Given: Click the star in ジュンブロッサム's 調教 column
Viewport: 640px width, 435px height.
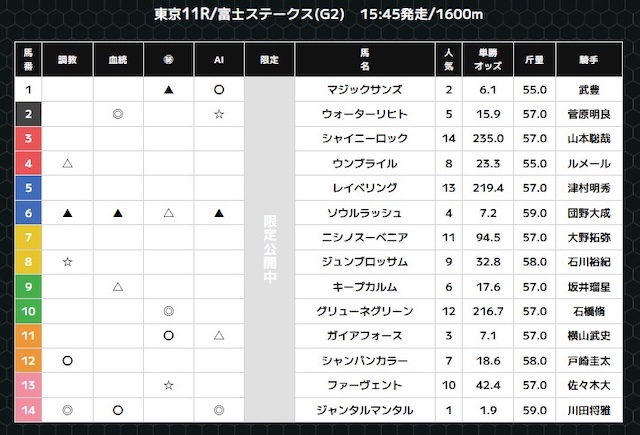Looking at the screenshot, I should click(x=67, y=261).
